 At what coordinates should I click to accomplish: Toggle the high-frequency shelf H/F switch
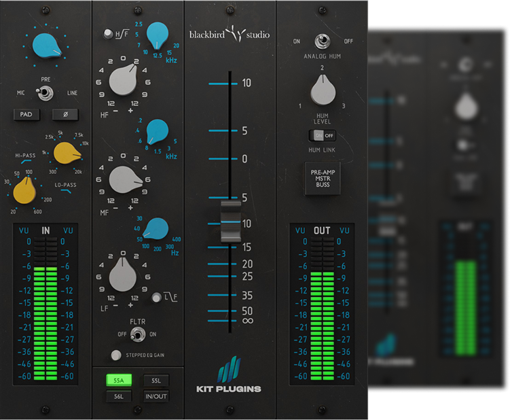(108, 34)
